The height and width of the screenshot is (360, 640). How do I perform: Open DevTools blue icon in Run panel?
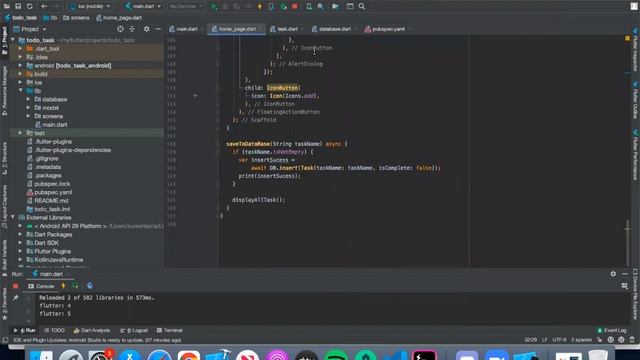click(90, 286)
